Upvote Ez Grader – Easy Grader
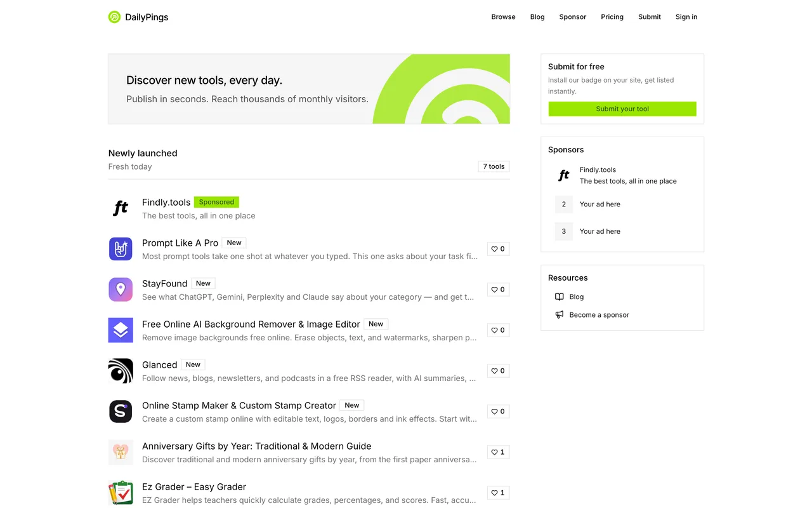812x508 pixels. pyautogui.click(x=498, y=493)
